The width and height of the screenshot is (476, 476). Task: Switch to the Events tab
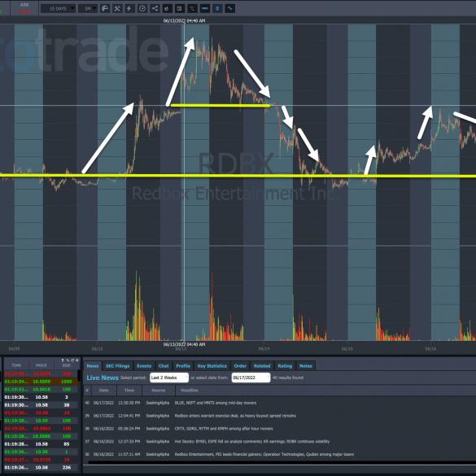click(144, 366)
